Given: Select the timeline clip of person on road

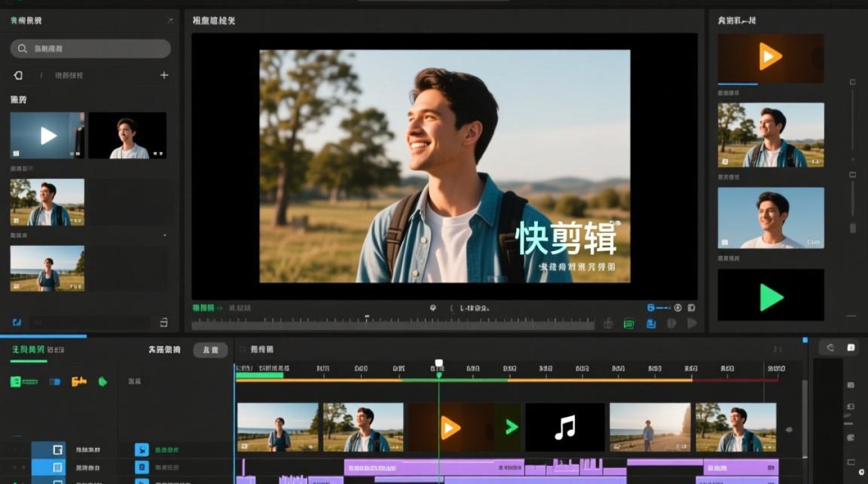Looking at the screenshot, I should click(x=650, y=427).
